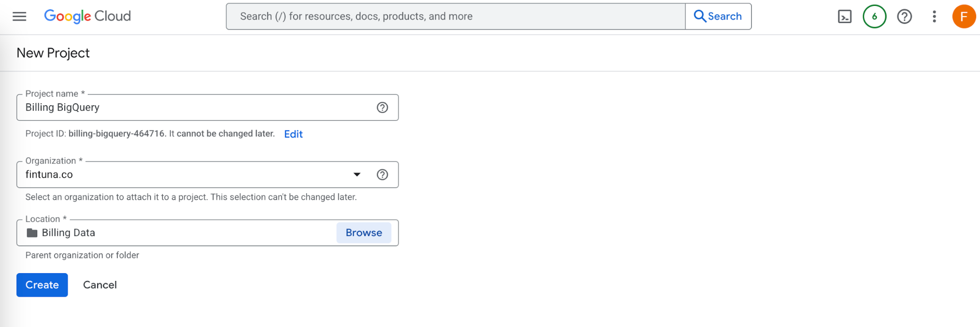The width and height of the screenshot is (980, 327).
Task: Create the new project
Action: click(42, 285)
